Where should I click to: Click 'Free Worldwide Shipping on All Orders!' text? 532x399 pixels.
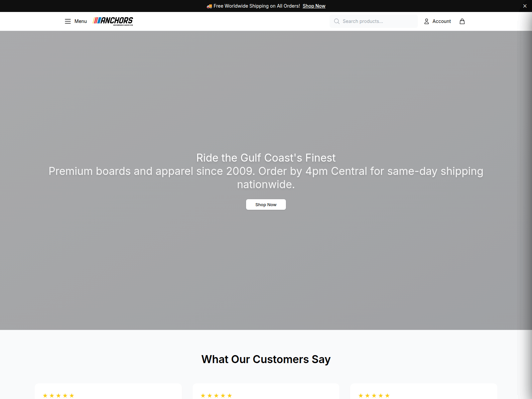(x=257, y=6)
